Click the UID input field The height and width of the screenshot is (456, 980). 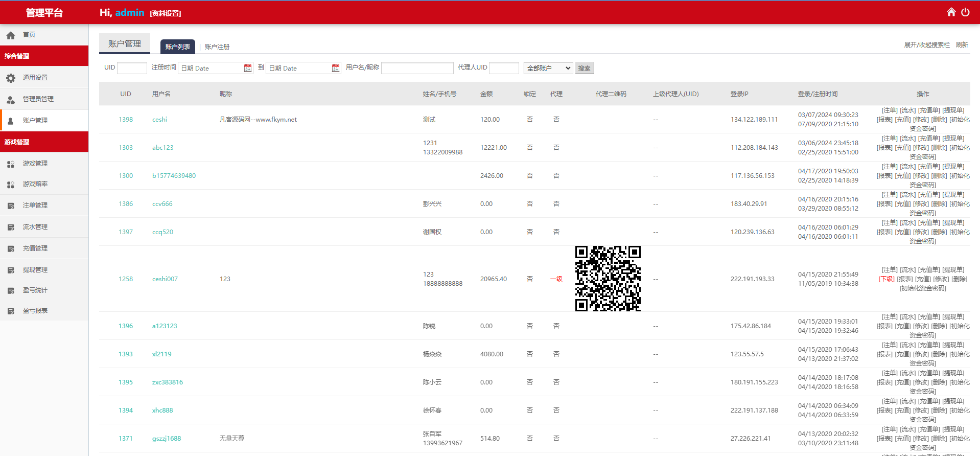pos(132,68)
